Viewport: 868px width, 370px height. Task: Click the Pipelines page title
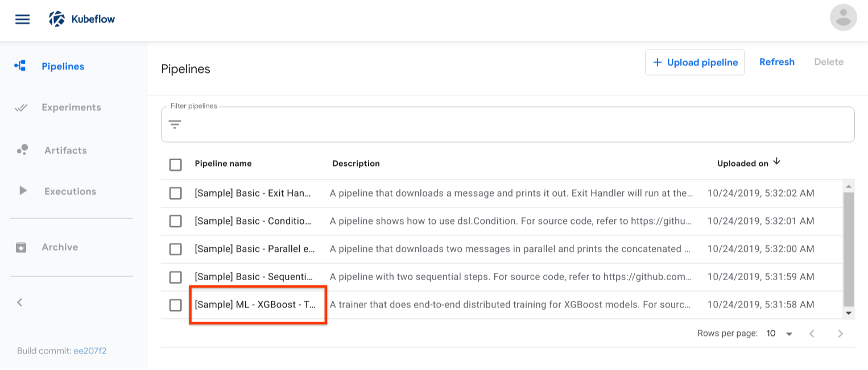(x=185, y=69)
